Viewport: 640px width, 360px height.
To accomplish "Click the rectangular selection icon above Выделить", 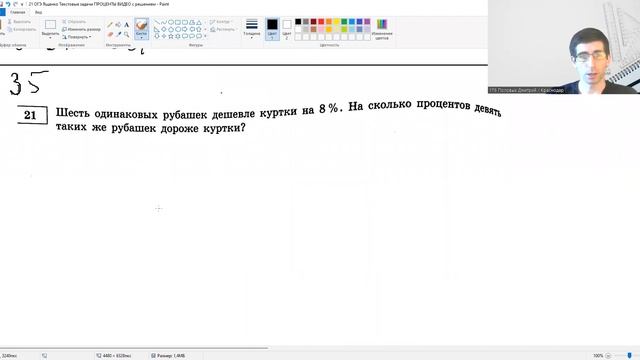I will point(50,24).
